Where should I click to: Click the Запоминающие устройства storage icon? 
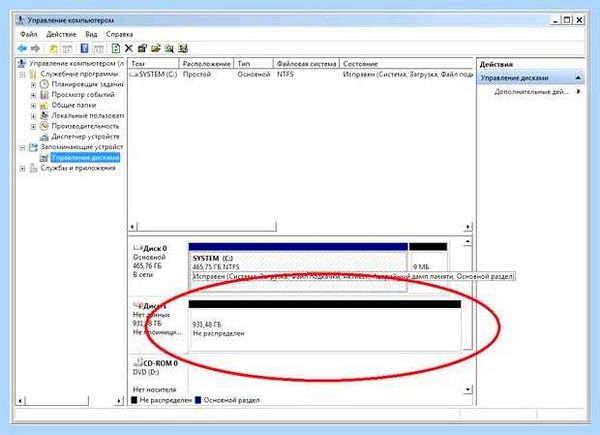click(x=33, y=147)
